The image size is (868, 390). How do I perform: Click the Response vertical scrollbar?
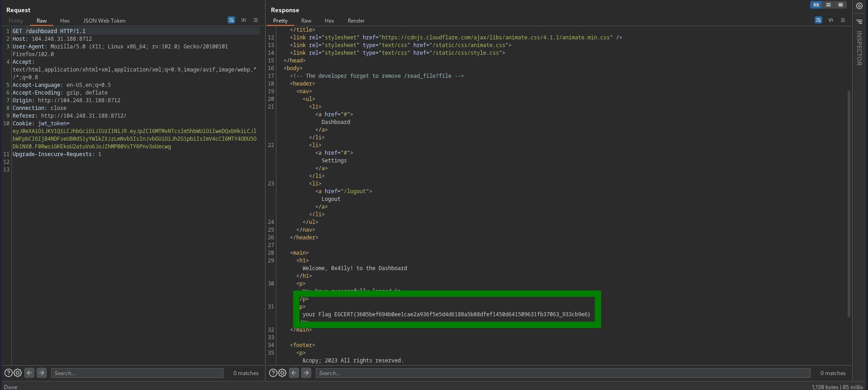tap(849, 204)
